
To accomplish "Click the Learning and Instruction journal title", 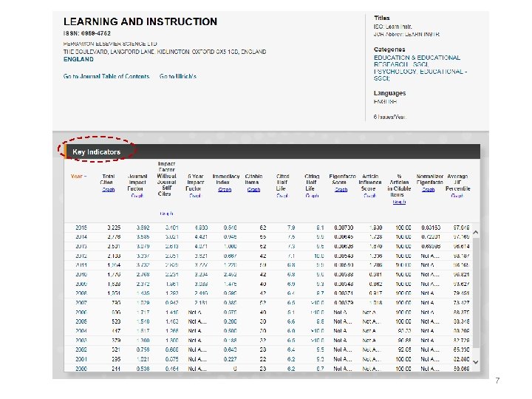I will point(140,21).
